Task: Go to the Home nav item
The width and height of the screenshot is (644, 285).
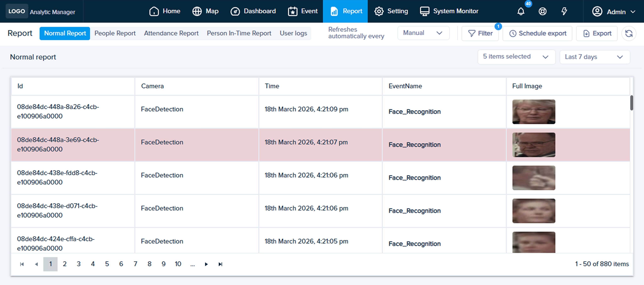Action: point(165,11)
